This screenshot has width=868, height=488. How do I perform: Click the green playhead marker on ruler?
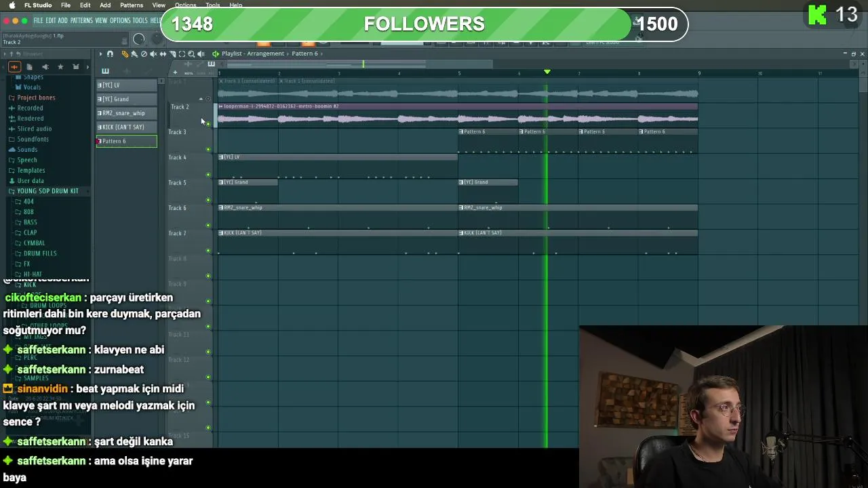pyautogui.click(x=547, y=72)
